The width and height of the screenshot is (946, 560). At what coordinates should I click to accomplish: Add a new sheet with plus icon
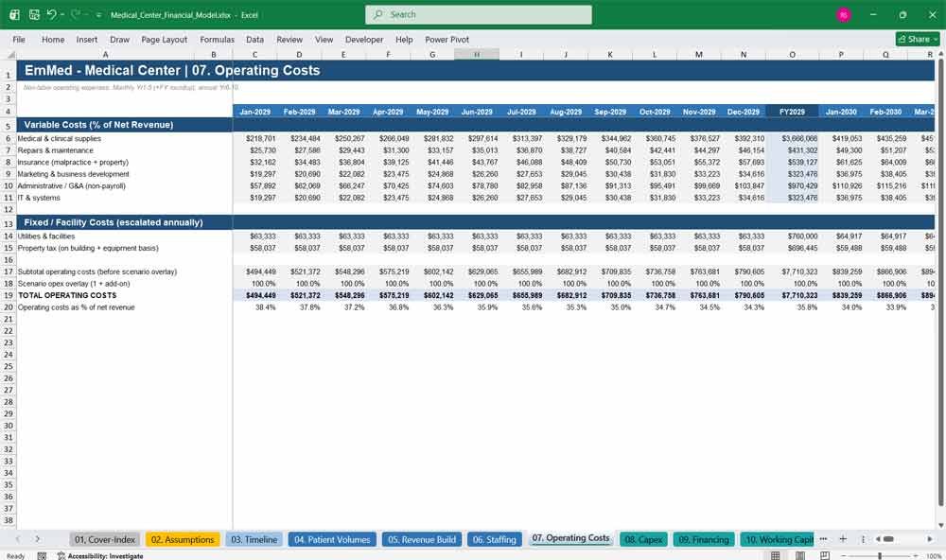coord(843,539)
